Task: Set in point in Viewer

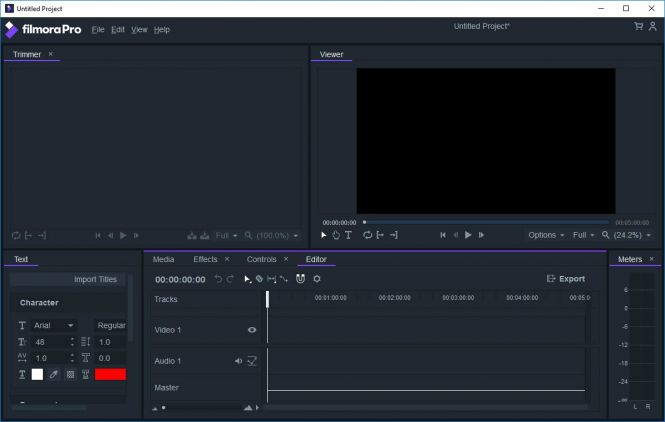Action: click(380, 235)
